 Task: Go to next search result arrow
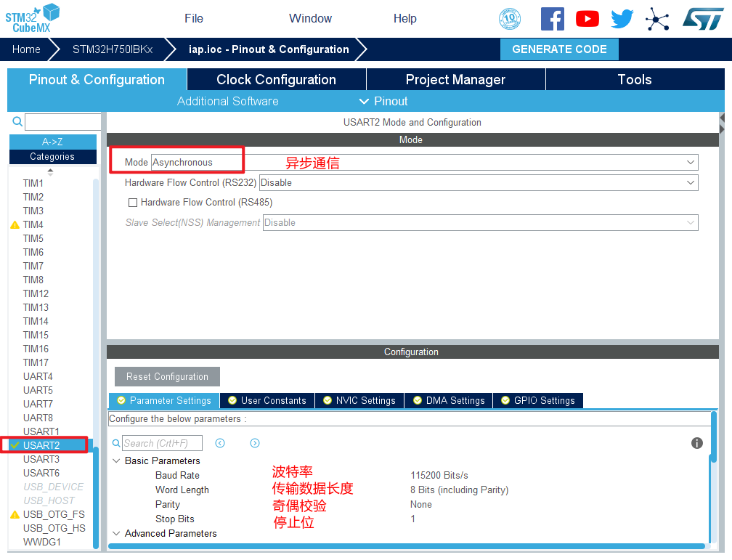click(x=255, y=443)
